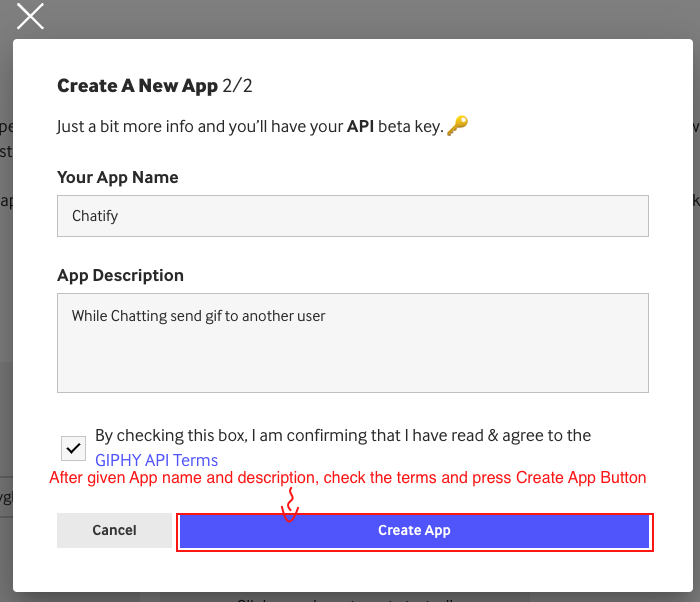Uncheck the agree to terms checkbox
700x602 pixels.
point(73,447)
